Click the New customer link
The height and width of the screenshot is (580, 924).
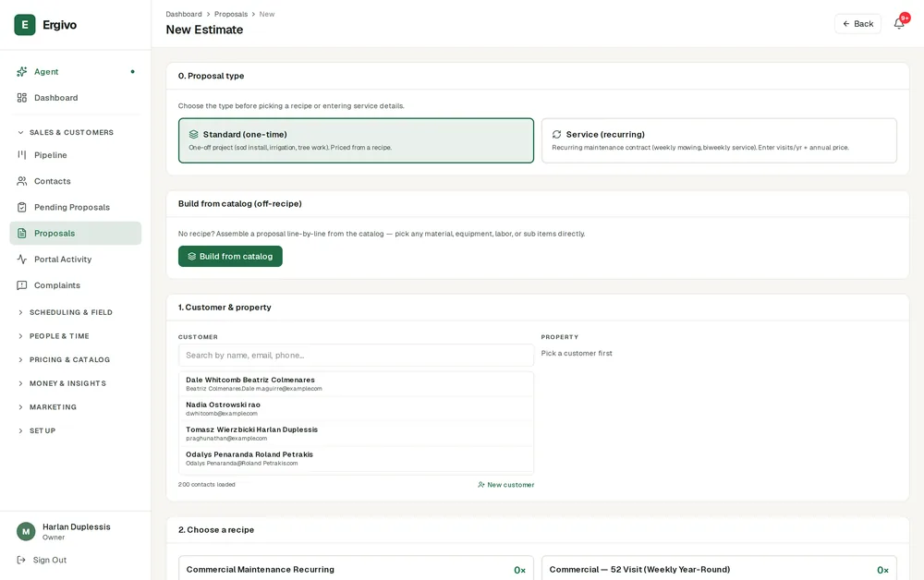506,485
